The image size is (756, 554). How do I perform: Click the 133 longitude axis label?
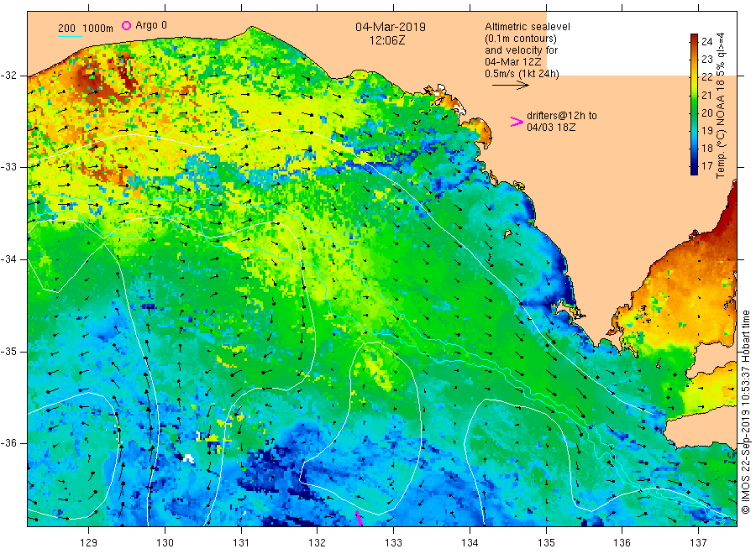(393, 543)
